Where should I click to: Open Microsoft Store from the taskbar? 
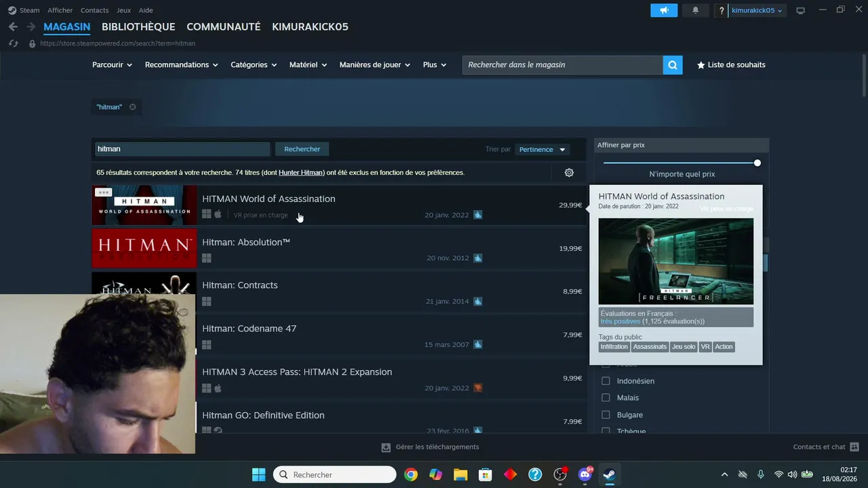[485, 474]
